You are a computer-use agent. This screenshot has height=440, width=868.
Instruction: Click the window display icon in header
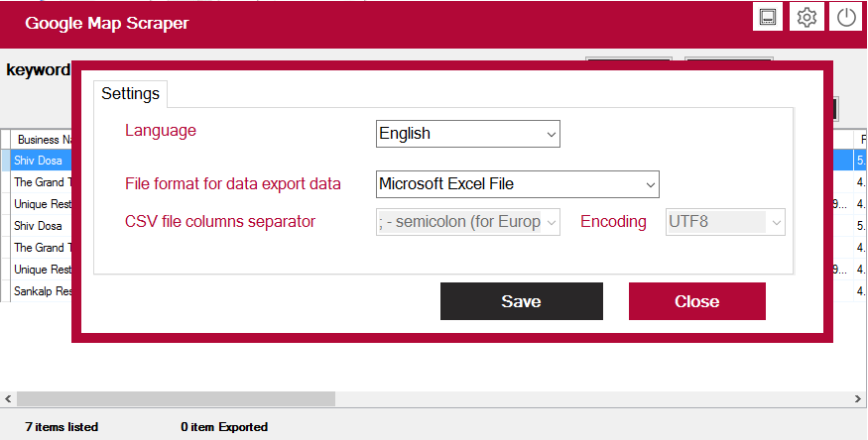[767, 17]
